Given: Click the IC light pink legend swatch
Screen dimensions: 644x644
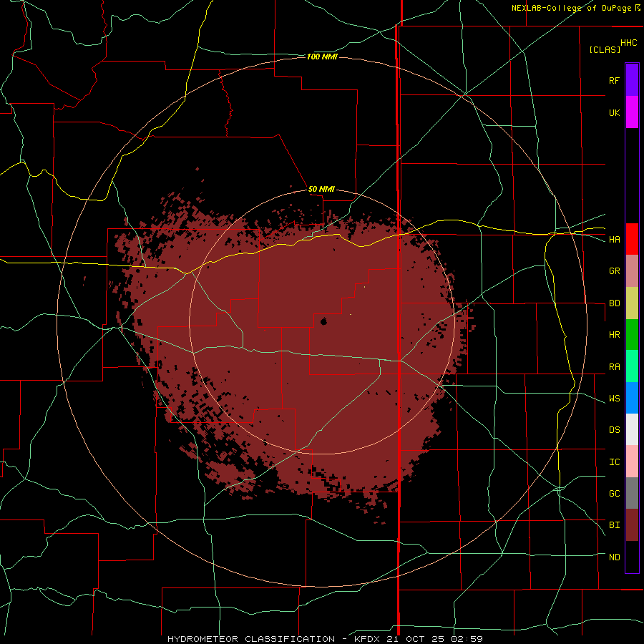Looking at the screenshot, I should pyautogui.click(x=632, y=462).
